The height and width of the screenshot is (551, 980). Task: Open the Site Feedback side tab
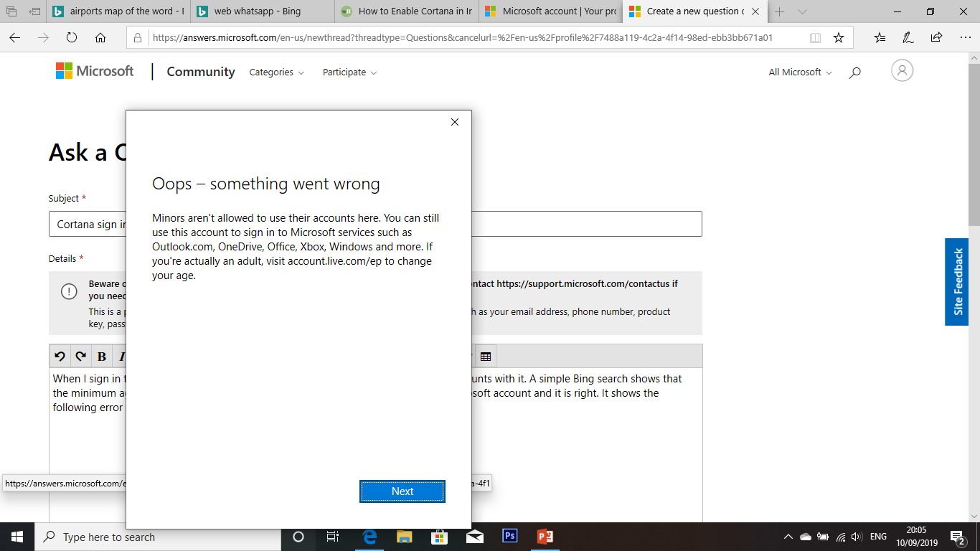[957, 282]
